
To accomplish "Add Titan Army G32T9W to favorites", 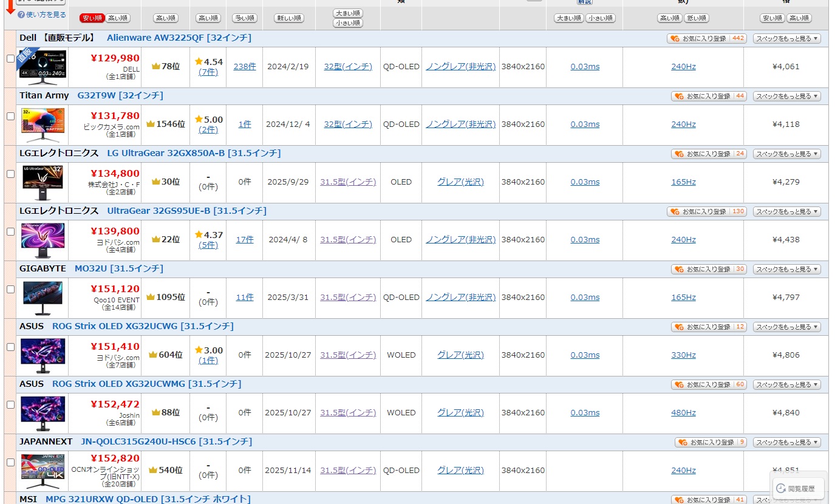I will pyautogui.click(x=709, y=96).
